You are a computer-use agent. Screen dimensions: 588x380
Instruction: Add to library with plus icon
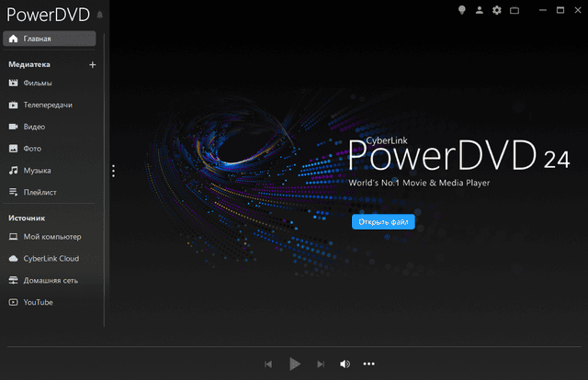(92, 65)
